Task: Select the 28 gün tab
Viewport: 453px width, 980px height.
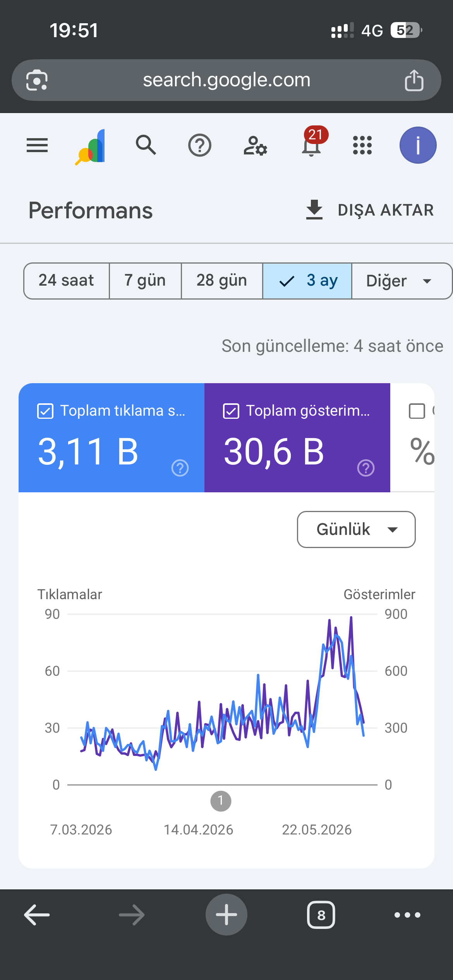Action: point(222,281)
